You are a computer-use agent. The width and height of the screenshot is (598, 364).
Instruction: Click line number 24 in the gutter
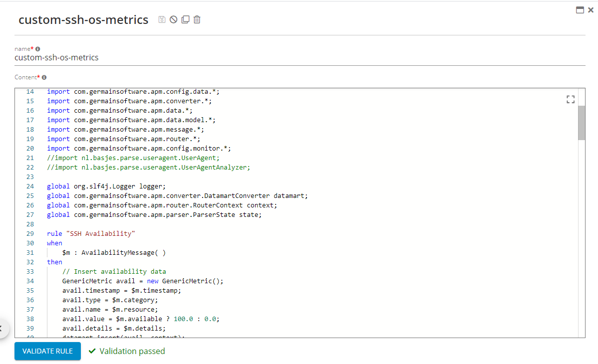tap(30, 186)
